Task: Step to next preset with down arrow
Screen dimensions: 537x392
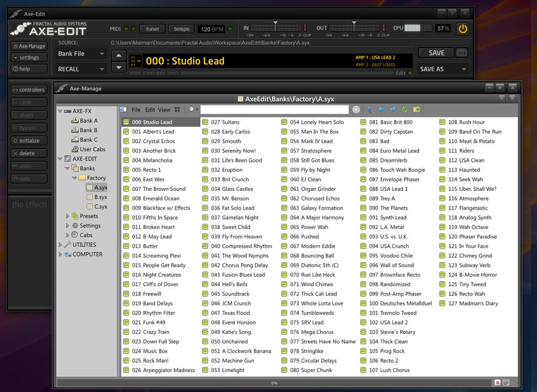Action: click(119, 67)
